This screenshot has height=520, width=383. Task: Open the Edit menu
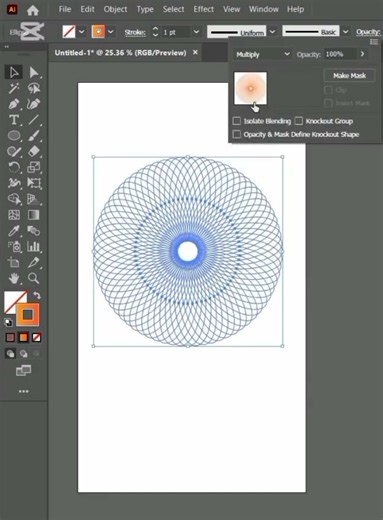(87, 9)
